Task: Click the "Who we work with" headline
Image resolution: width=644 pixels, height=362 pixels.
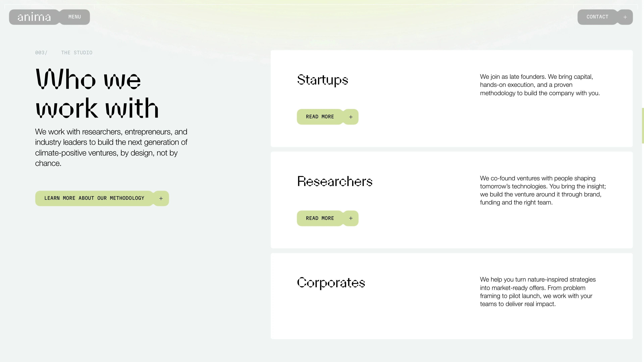Action: click(x=97, y=94)
